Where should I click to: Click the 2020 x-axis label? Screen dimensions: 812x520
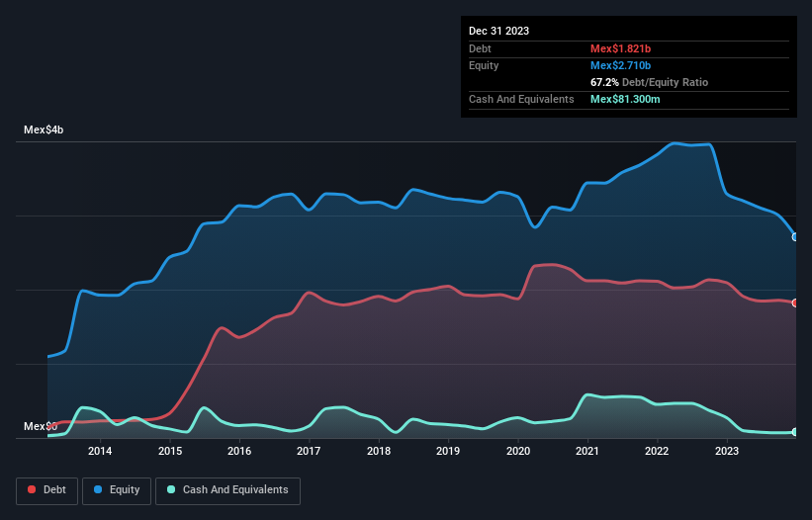(518, 451)
